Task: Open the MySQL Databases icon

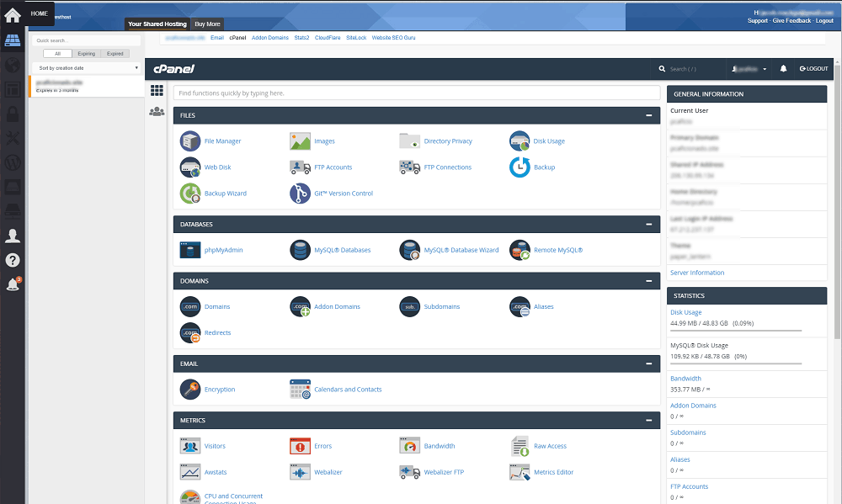Action: pos(301,250)
